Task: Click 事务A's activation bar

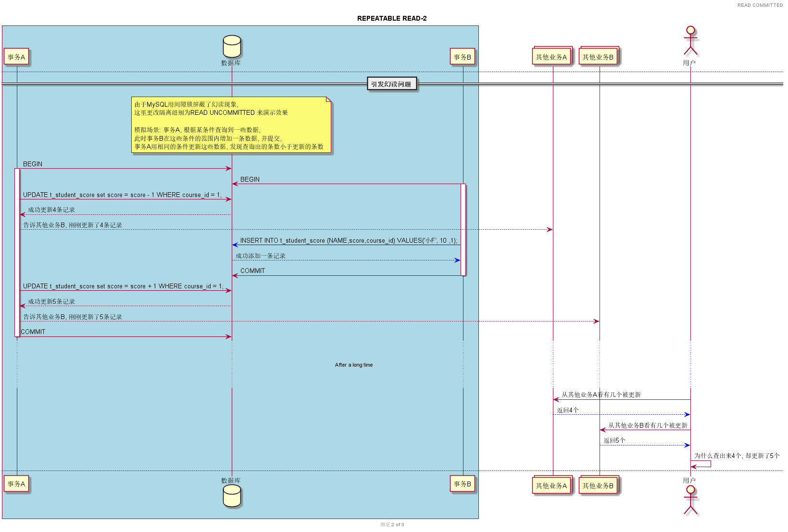Action: pyautogui.click(x=17, y=252)
